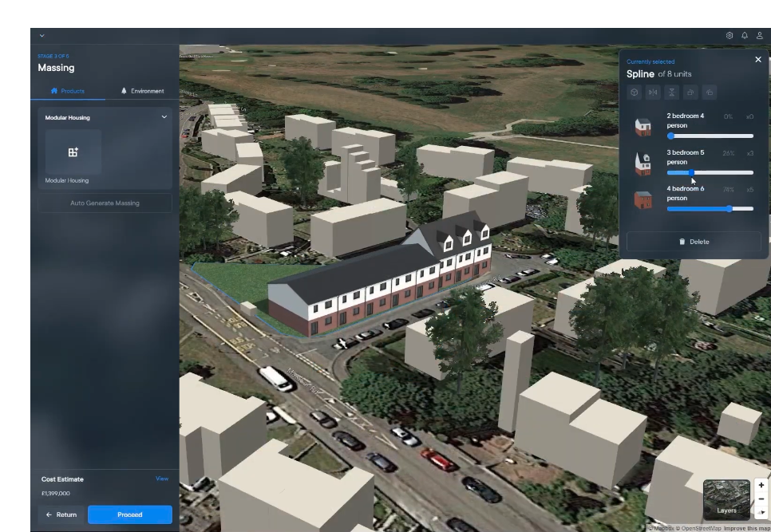Viewport: 771px width, 532px height.
Task: Click the Proceed button
Action: pyautogui.click(x=129, y=514)
